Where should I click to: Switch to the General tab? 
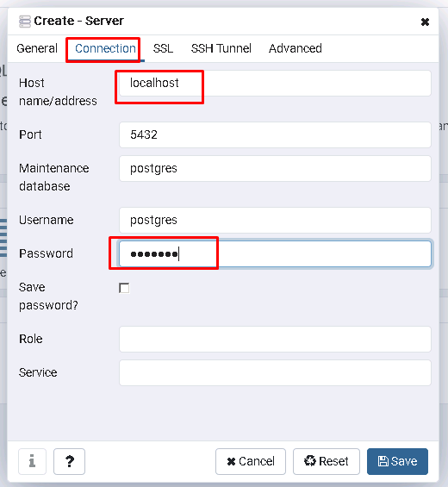pos(37,48)
